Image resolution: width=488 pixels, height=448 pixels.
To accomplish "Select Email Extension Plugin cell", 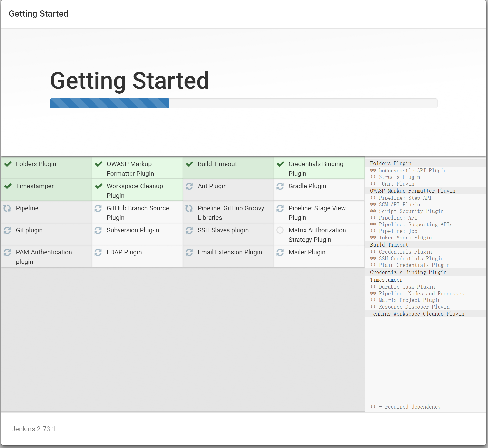I will point(230,252).
